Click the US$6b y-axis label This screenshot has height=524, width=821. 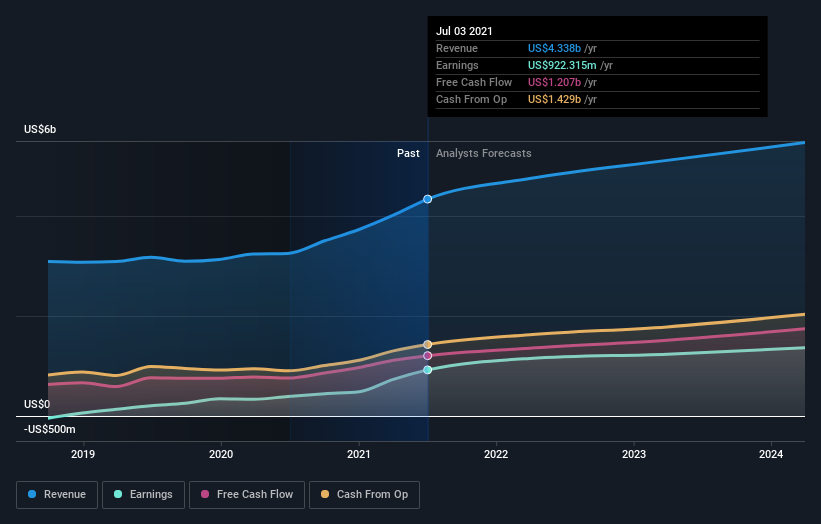pos(40,129)
